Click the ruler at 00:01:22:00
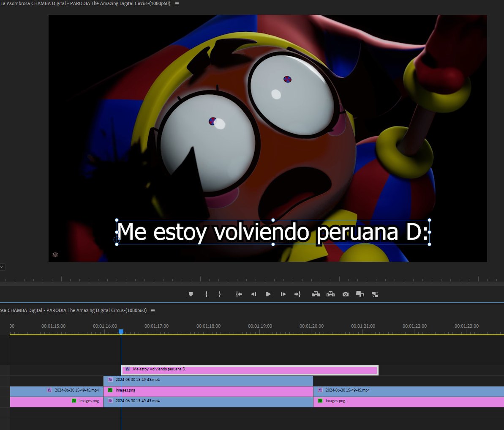Screen dimensions: 504x430 pyautogui.click(x=414, y=326)
